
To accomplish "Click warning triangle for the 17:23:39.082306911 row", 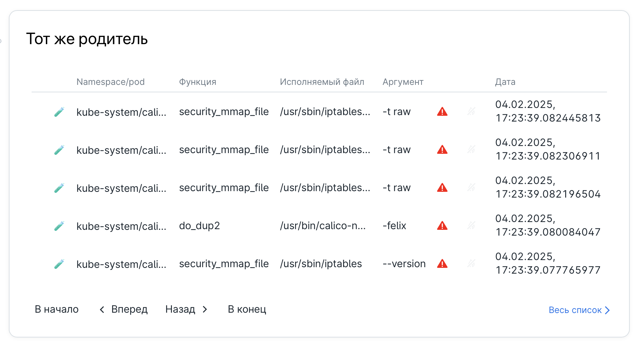I will coord(442,150).
